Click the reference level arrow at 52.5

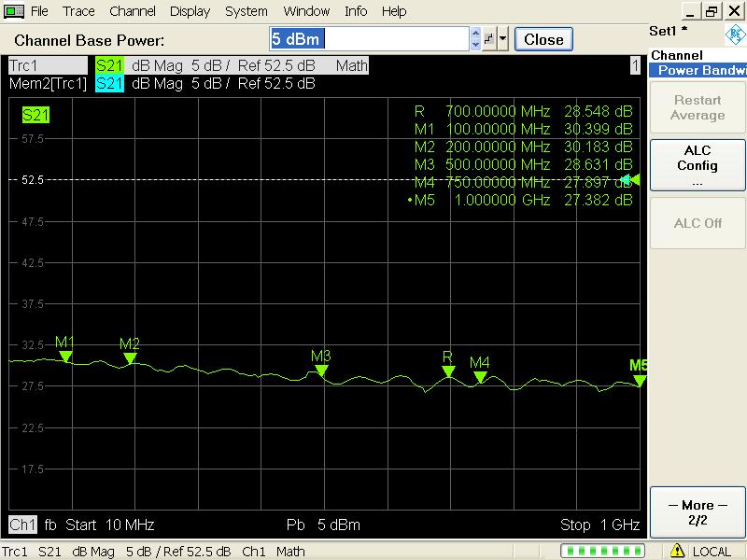tap(631, 179)
